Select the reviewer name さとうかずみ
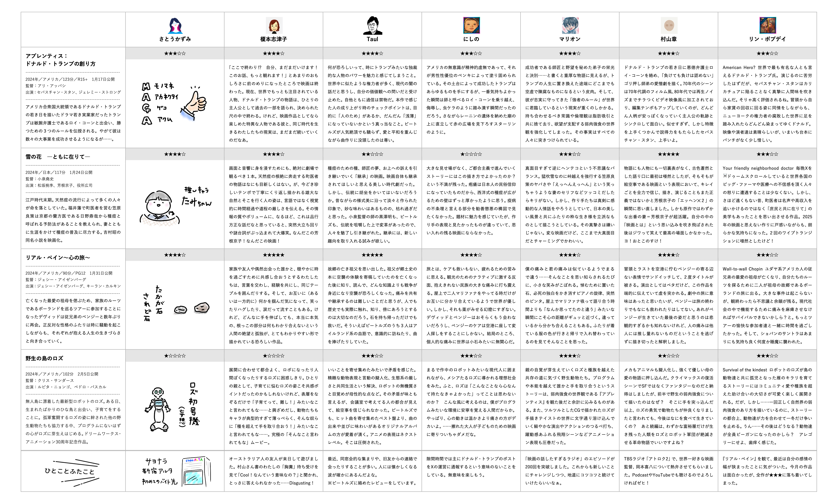Screen dimensions: 837x504 tap(175, 39)
